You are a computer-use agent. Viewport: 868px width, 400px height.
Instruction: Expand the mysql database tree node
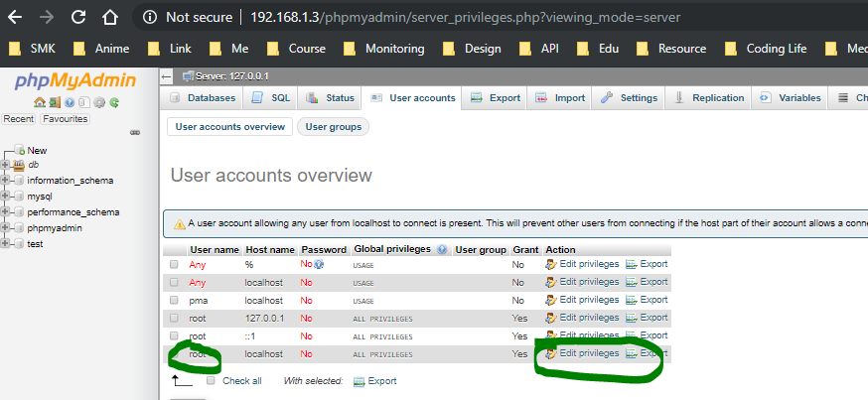coord(6,197)
